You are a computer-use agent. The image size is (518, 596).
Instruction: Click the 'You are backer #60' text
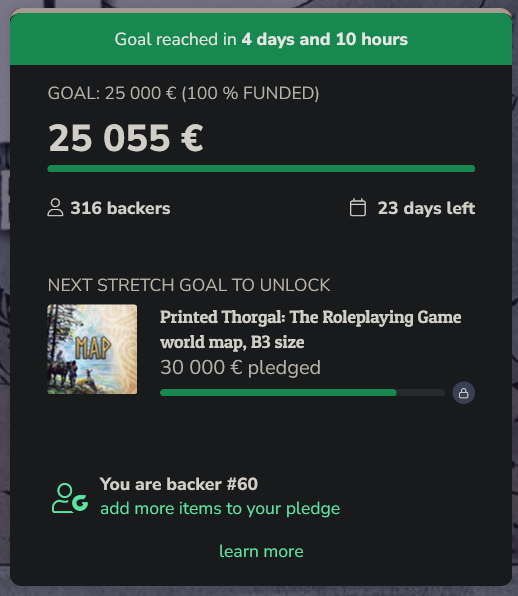pos(179,484)
